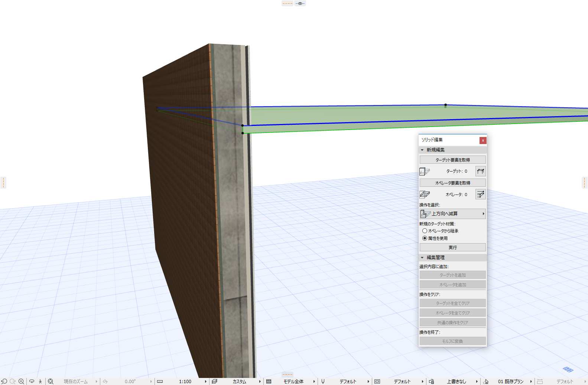Click the ターゲット要素を取得 button
The width and height of the screenshot is (588, 385).
pyautogui.click(x=452, y=160)
